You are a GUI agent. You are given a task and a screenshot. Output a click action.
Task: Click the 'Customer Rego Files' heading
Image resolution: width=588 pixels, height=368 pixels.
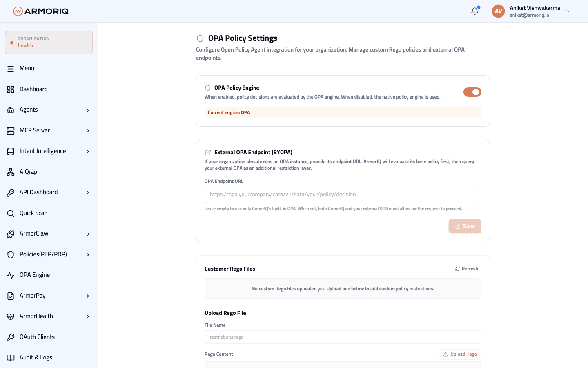point(230,269)
